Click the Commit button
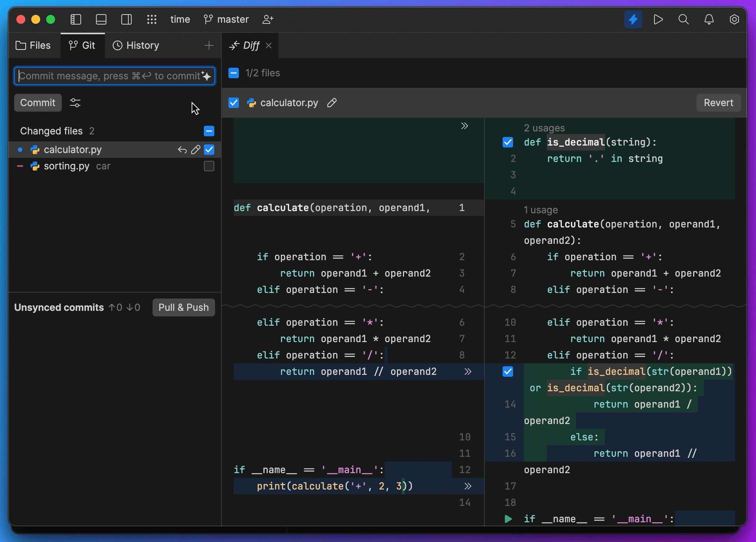The width and height of the screenshot is (756, 542). 38,102
